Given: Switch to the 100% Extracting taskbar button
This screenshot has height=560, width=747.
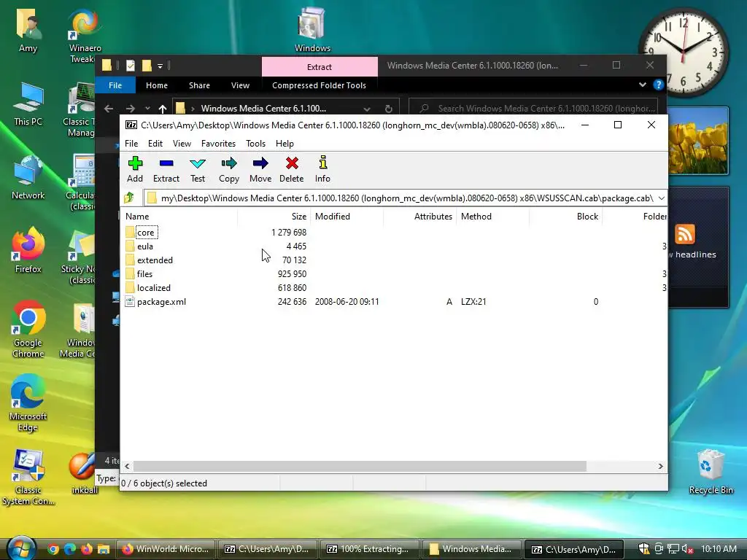Looking at the screenshot, I should 368,549.
